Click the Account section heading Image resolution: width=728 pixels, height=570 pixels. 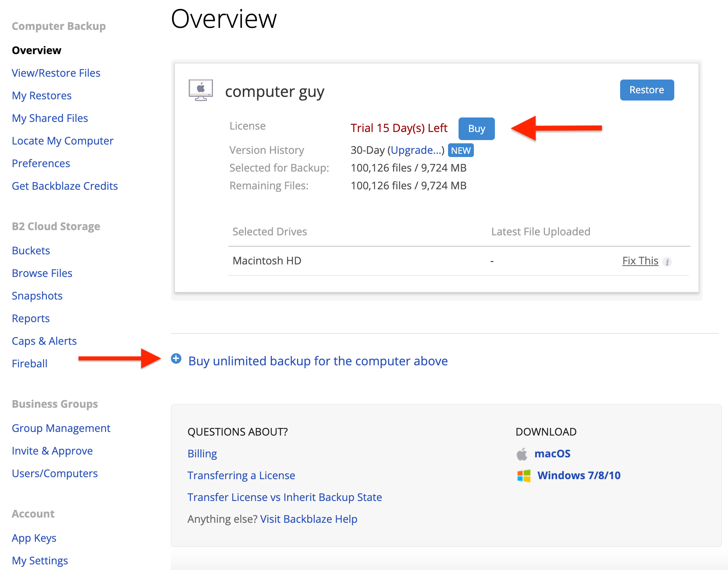tap(33, 514)
